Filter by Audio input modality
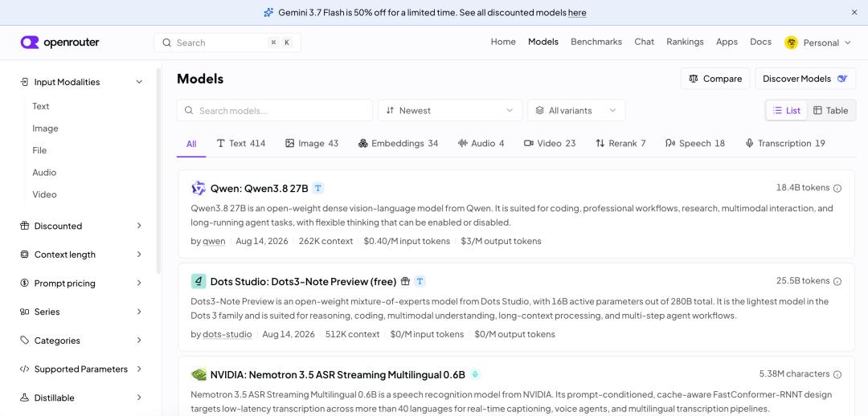Screen dimensions: 868x416 (x=44, y=173)
